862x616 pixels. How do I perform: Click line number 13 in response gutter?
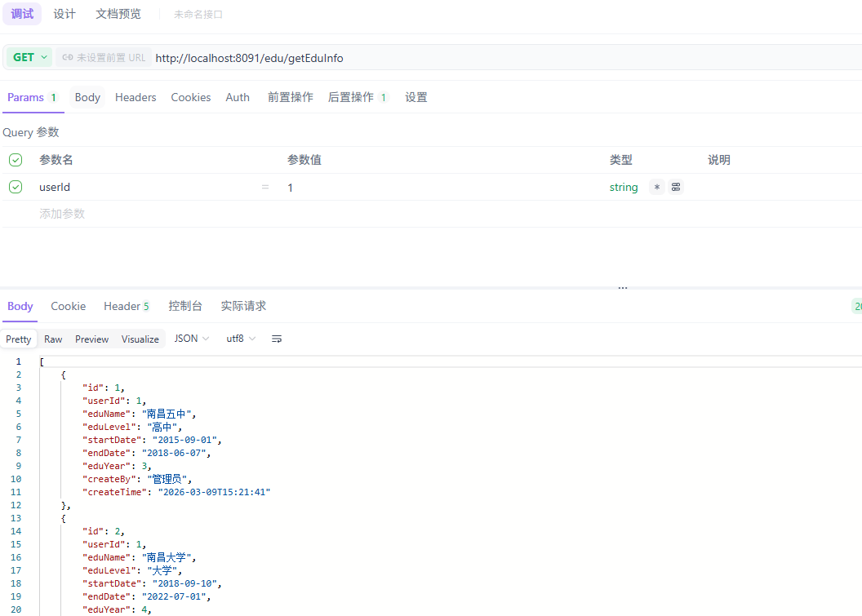[16, 518]
